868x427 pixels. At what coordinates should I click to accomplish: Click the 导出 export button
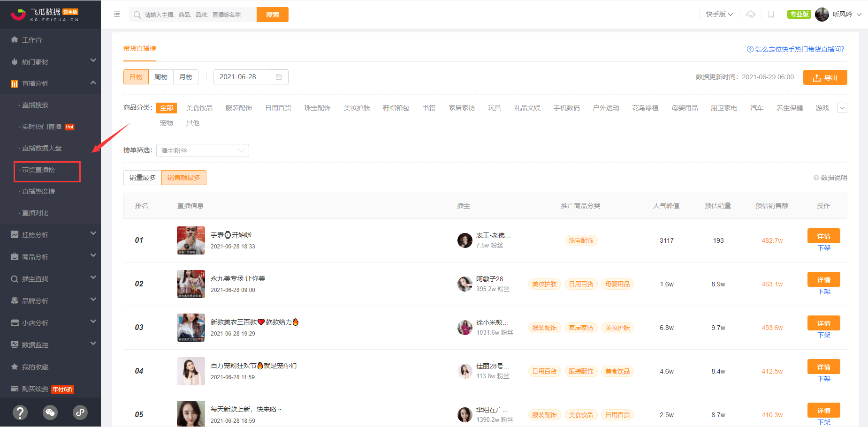pyautogui.click(x=825, y=77)
